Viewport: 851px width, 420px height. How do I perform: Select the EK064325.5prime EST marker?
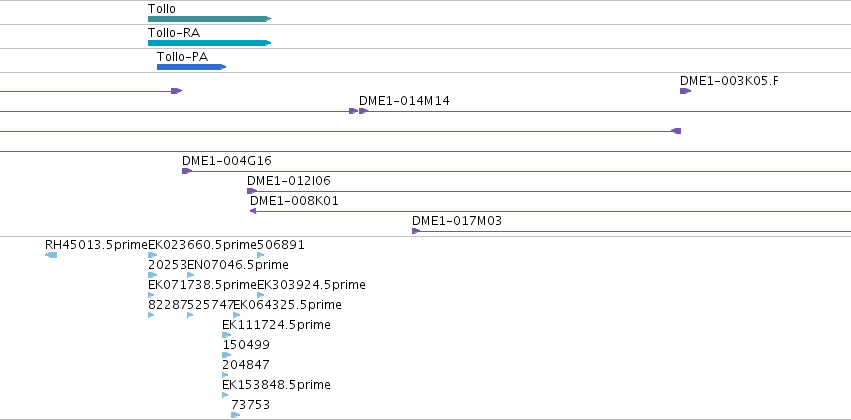237,315
